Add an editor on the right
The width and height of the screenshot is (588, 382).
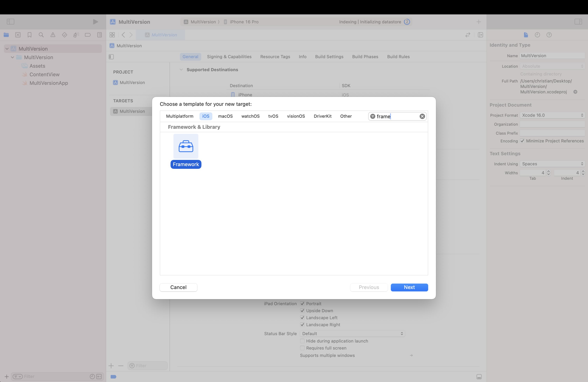[480, 35]
